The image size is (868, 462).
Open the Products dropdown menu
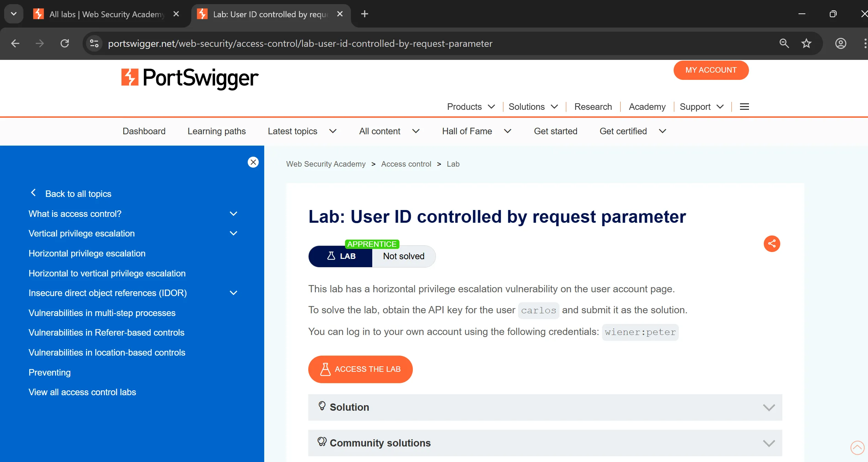471,107
